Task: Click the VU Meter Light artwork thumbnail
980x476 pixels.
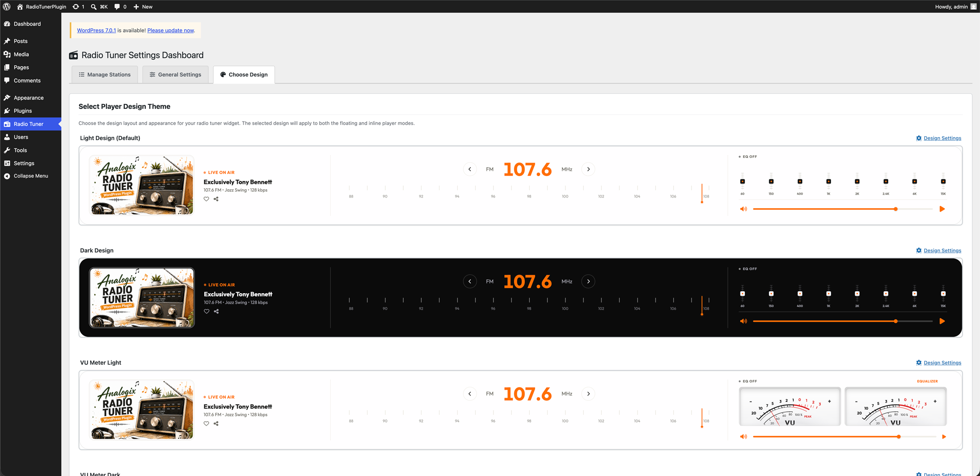Action: click(x=142, y=410)
